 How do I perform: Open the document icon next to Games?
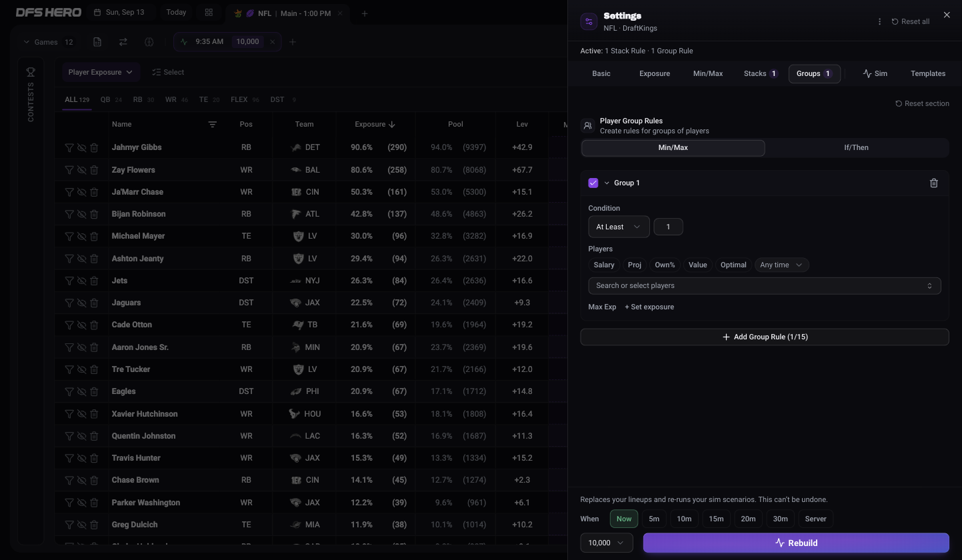tap(97, 42)
